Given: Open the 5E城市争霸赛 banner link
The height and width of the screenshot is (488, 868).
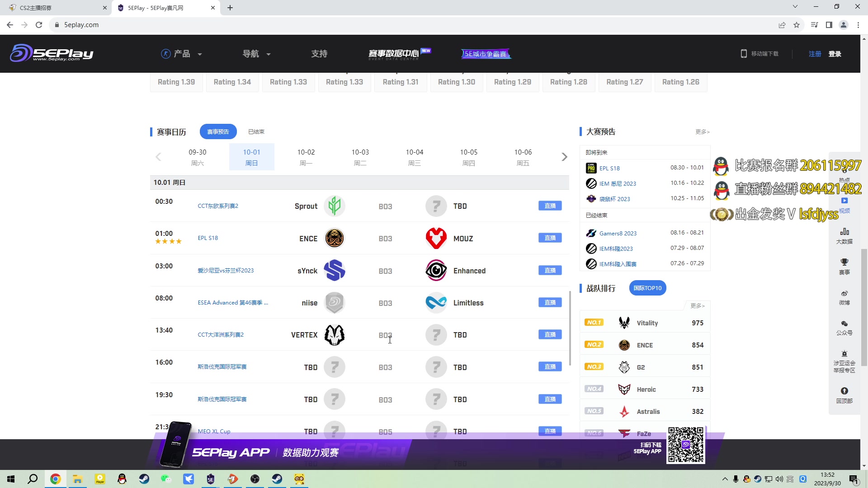Looking at the screenshot, I should (486, 54).
